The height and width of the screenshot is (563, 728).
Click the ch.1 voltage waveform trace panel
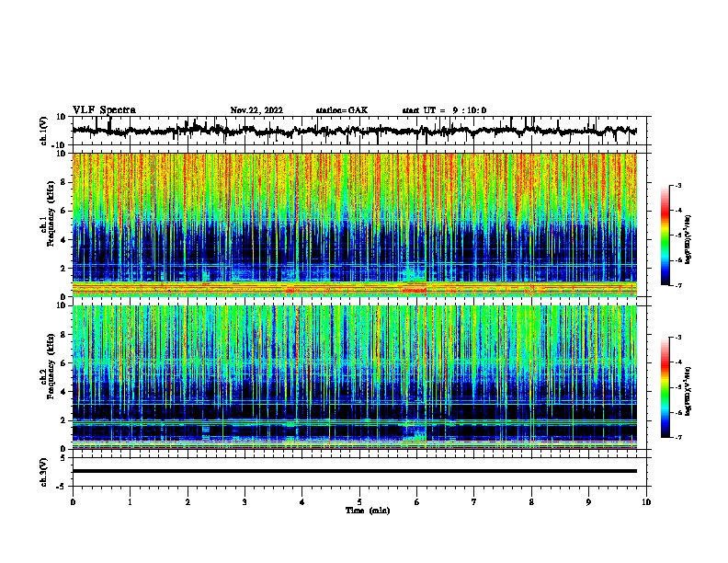[359, 131]
